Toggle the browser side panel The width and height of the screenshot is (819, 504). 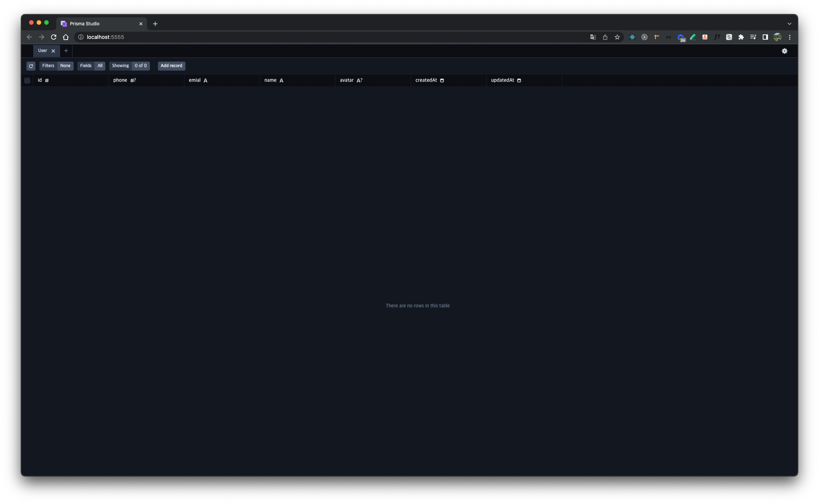tap(765, 37)
